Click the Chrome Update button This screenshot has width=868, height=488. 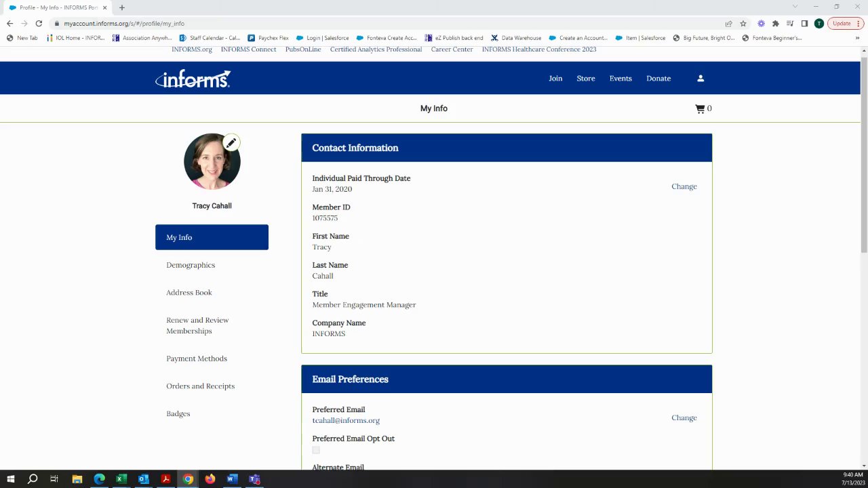coord(845,23)
